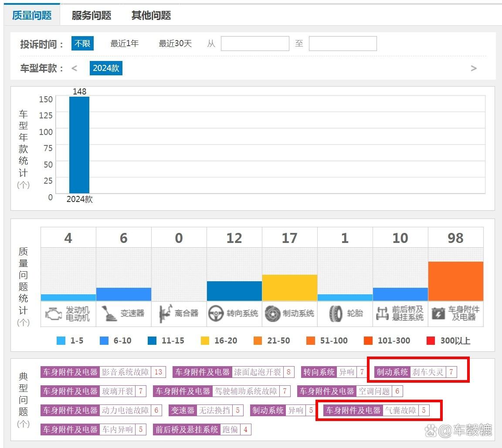
Task: Click the 51-100 legend swatch
Action: tap(311, 340)
